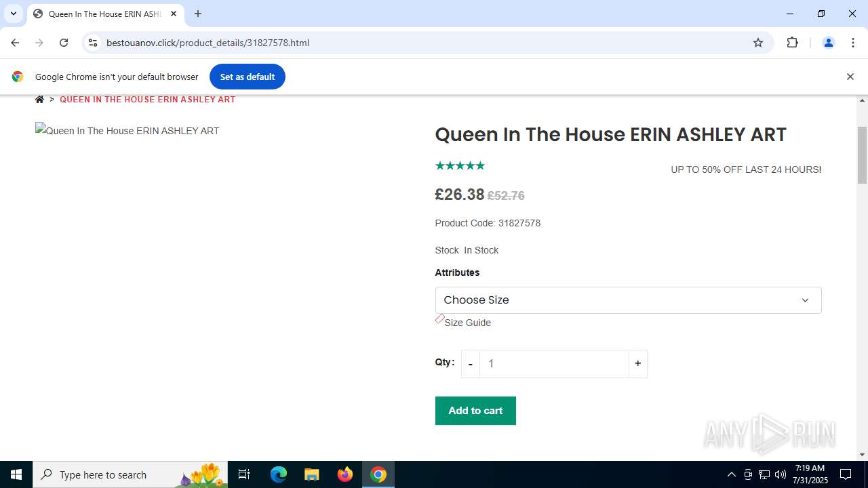Click the In Stock text
Image resolution: width=868 pixels, height=488 pixels.
pyautogui.click(x=481, y=250)
